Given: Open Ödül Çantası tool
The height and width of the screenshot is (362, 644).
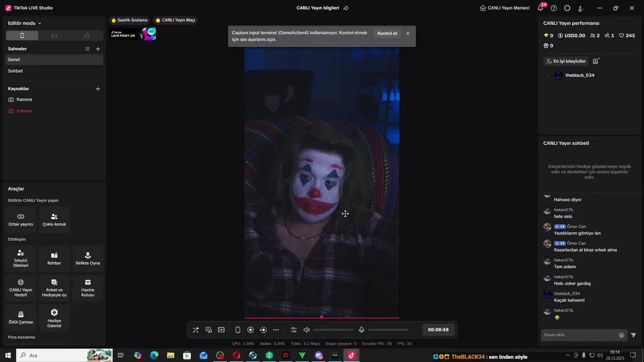Looking at the screenshot, I should [x=21, y=317].
